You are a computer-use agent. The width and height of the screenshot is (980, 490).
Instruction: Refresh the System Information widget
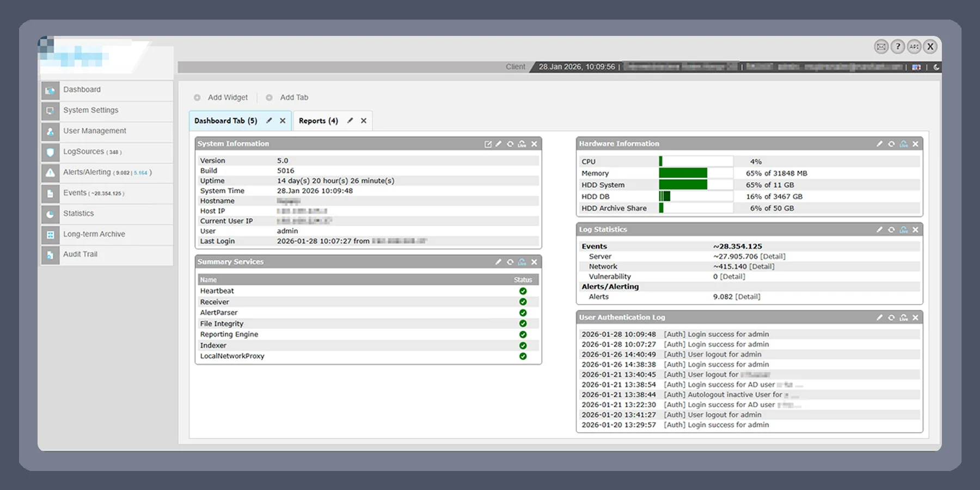tap(510, 144)
